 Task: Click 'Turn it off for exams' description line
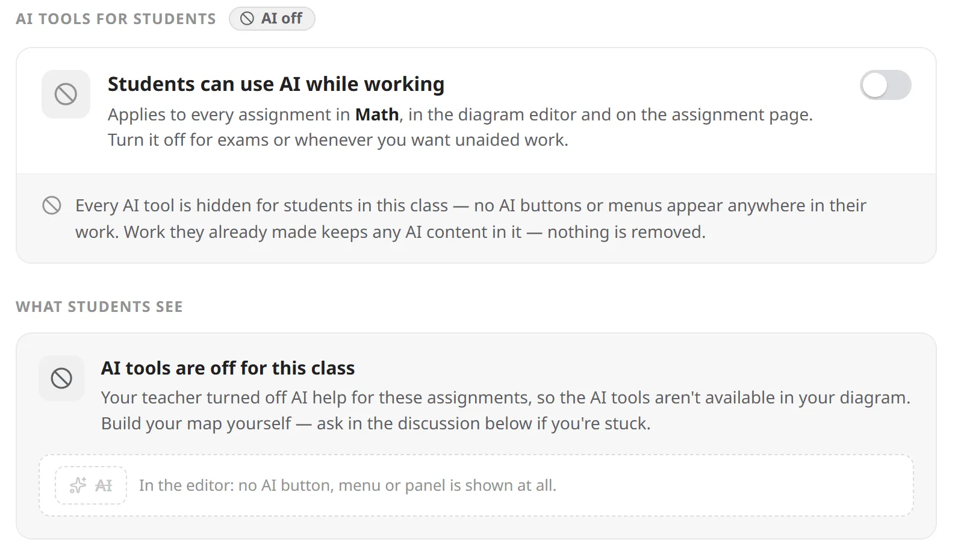point(338,140)
